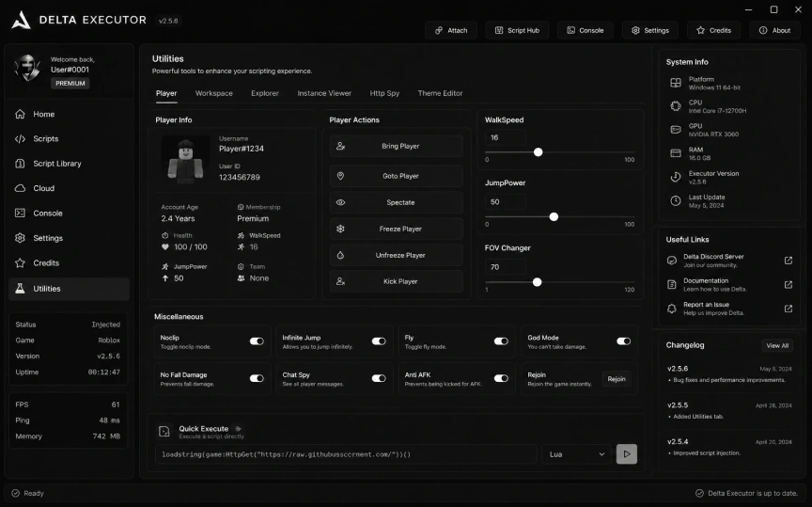Click the Credits star icon in sidebar
The width and height of the screenshot is (812, 507).
20,262
